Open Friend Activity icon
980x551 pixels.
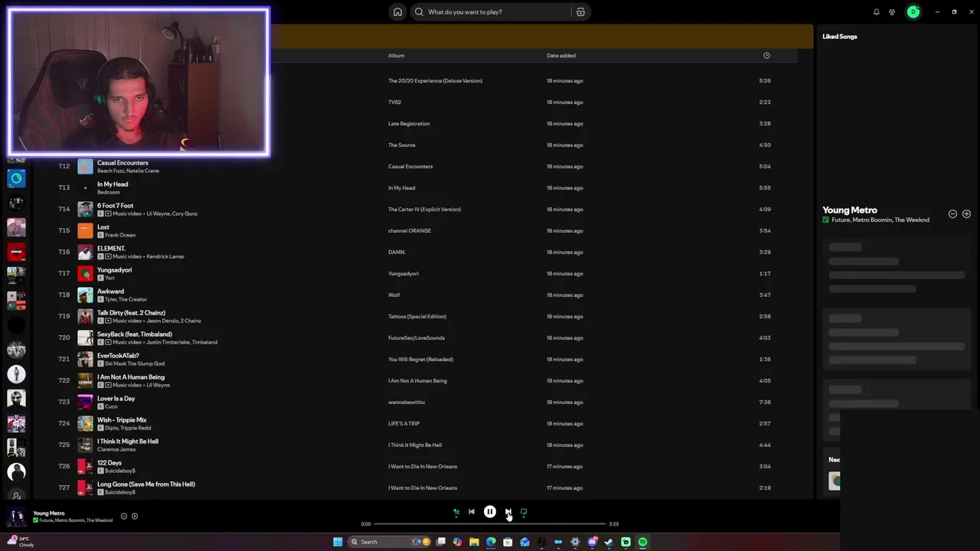coord(892,11)
